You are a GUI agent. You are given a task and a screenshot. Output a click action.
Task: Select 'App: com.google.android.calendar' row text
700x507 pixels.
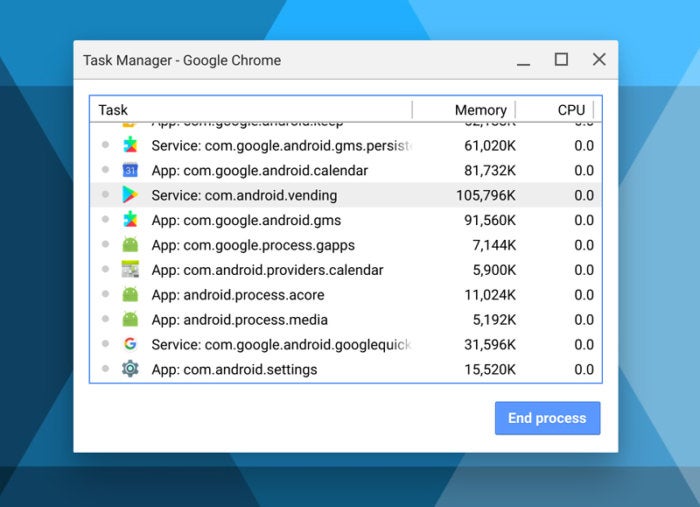pos(259,170)
